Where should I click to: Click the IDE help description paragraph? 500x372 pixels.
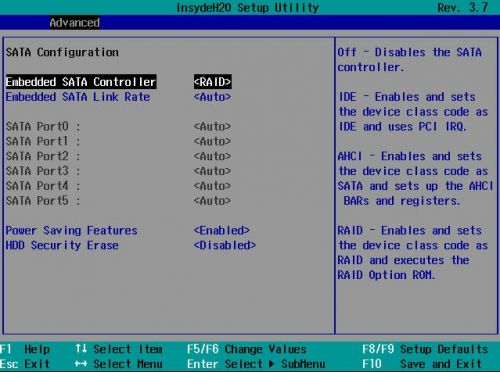click(x=413, y=112)
